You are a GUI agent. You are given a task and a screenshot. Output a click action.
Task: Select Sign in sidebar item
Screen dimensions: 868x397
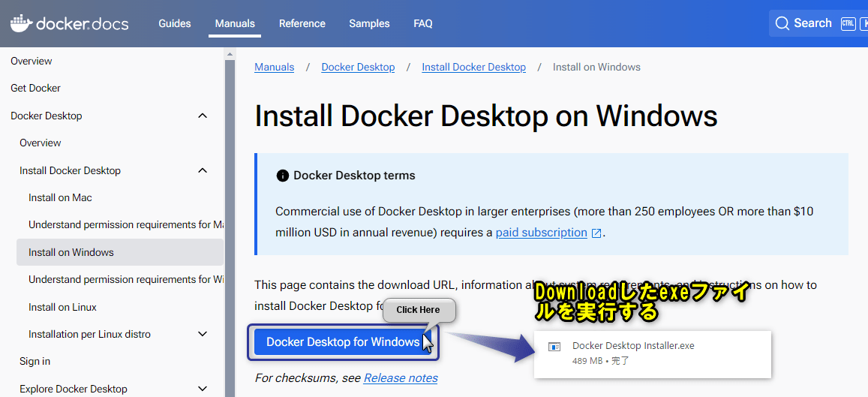click(x=35, y=361)
